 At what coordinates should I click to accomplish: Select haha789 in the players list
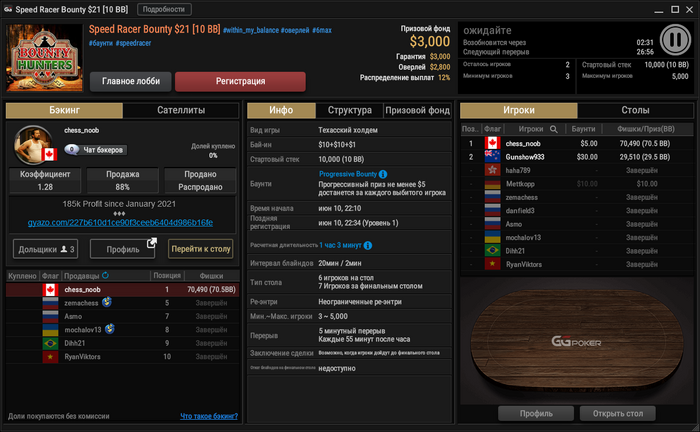click(577, 170)
